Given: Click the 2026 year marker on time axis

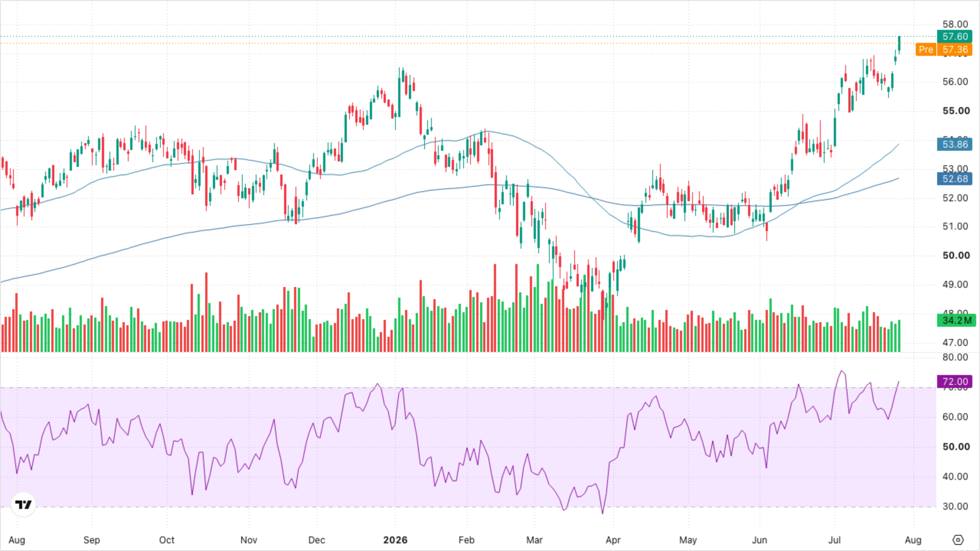Looking at the screenshot, I should [395, 540].
